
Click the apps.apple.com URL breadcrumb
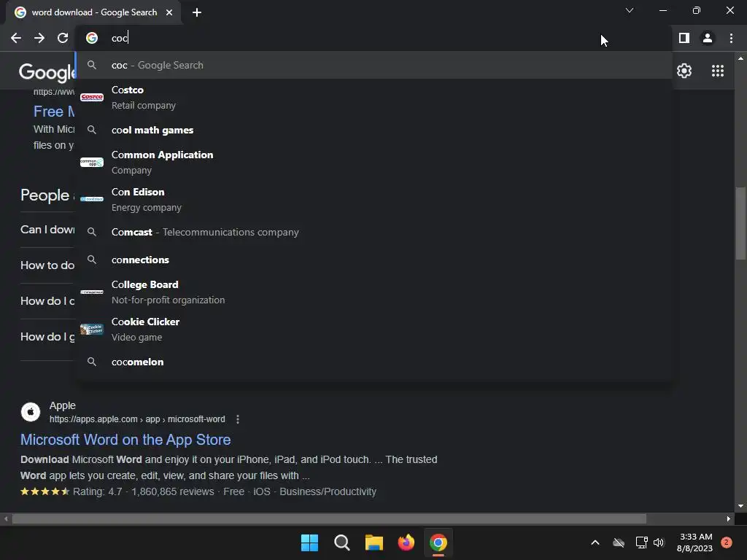click(x=137, y=419)
